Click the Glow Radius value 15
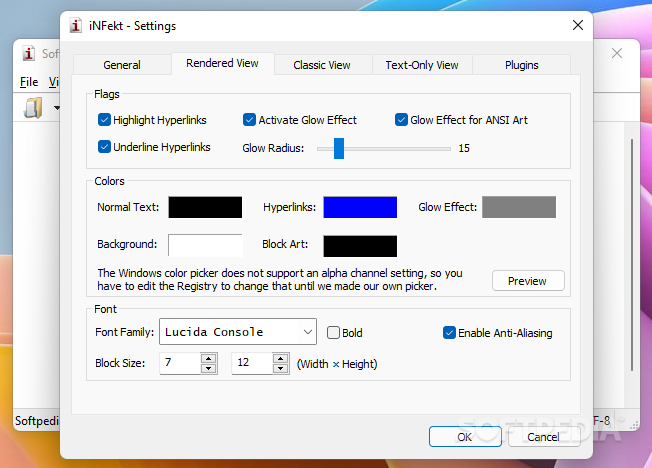The width and height of the screenshot is (652, 468). (464, 148)
